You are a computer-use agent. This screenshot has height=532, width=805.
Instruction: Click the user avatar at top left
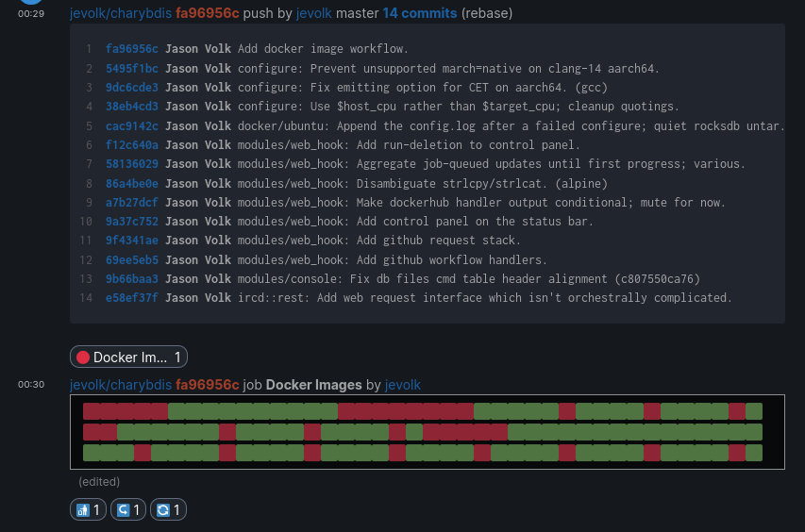tap(31, 3)
